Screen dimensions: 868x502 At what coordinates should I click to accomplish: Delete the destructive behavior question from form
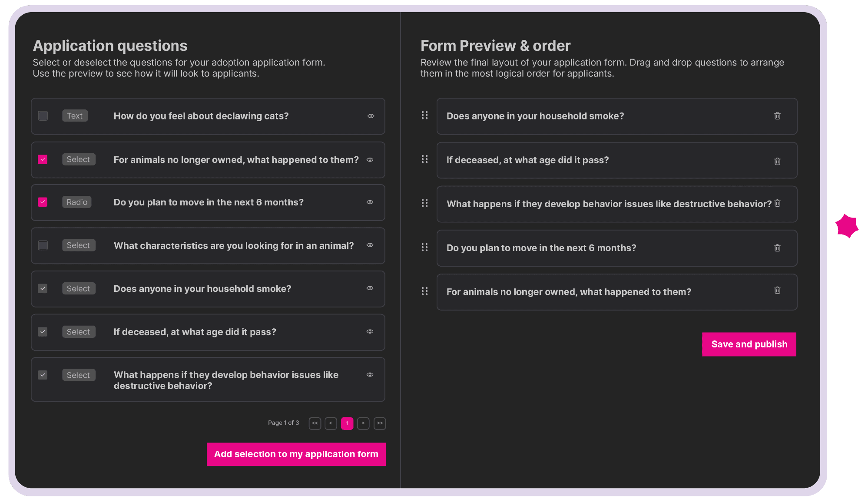pos(777,203)
